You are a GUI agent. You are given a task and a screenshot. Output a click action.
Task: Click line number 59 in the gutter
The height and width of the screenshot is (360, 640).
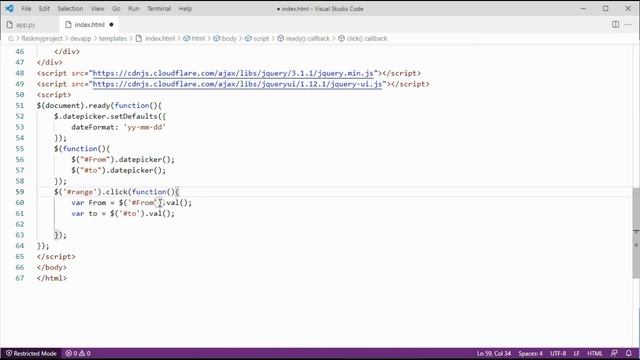pos(20,192)
